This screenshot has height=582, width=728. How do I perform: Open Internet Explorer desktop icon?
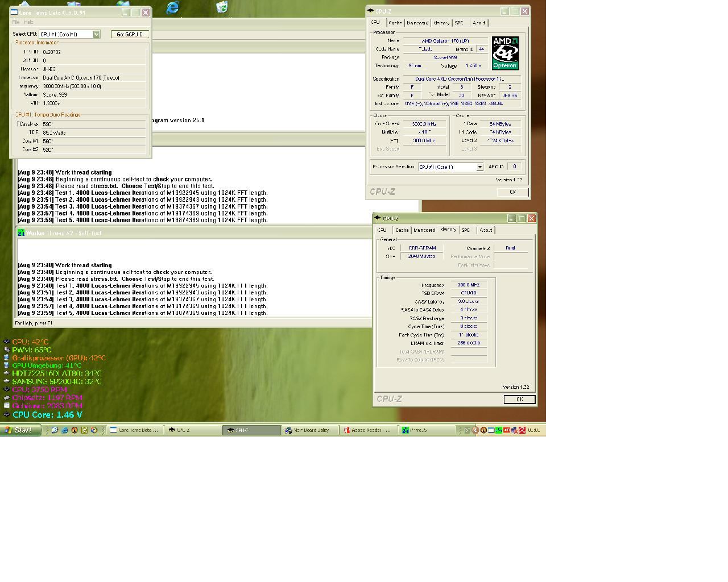coord(172,7)
